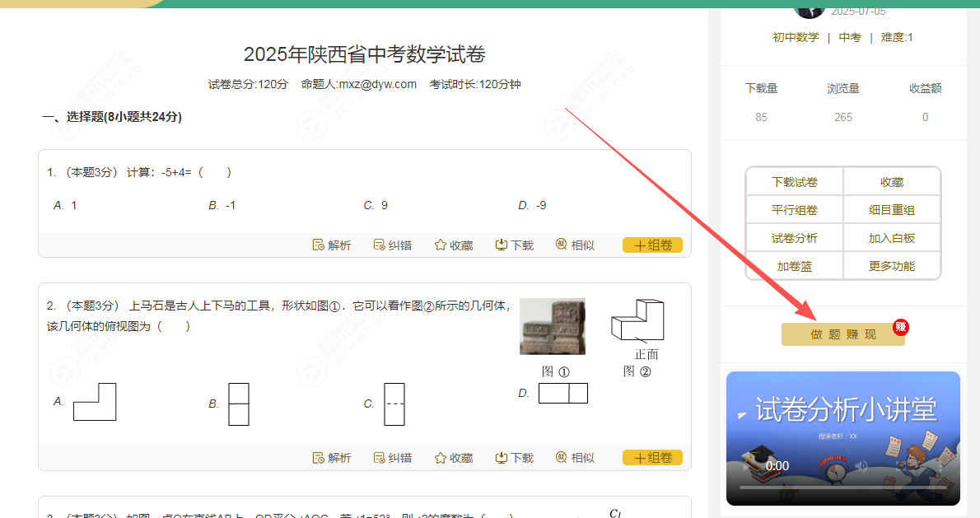Click 相似 icon under question 2
Image resolution: width=980 pixels, height=518 pixels.
coord(562,458)
